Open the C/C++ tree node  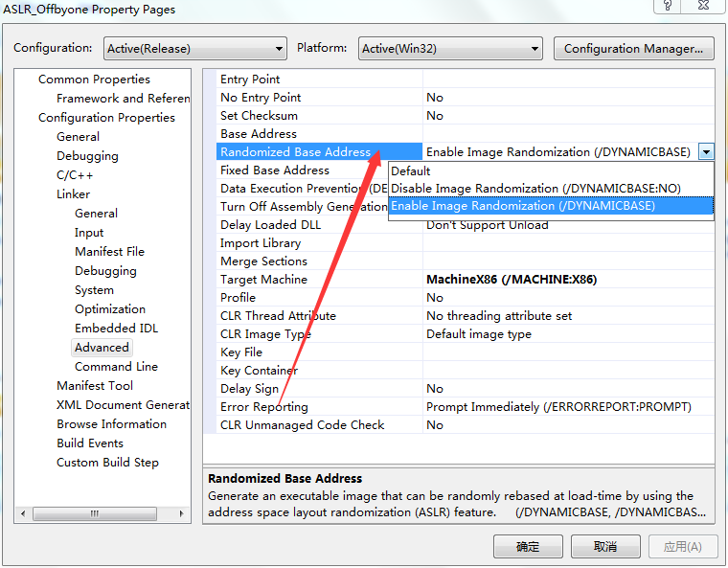click(75, 175)
